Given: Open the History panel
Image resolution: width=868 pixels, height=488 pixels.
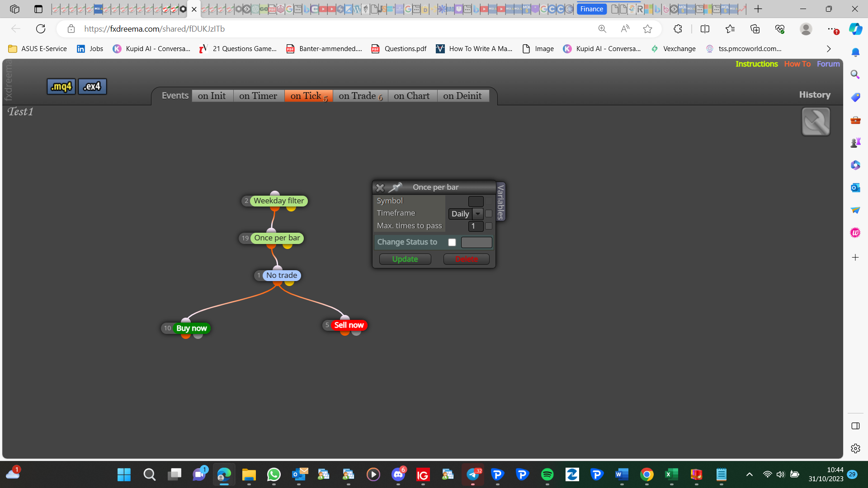Looking at the screenshot, I should 815,94.
